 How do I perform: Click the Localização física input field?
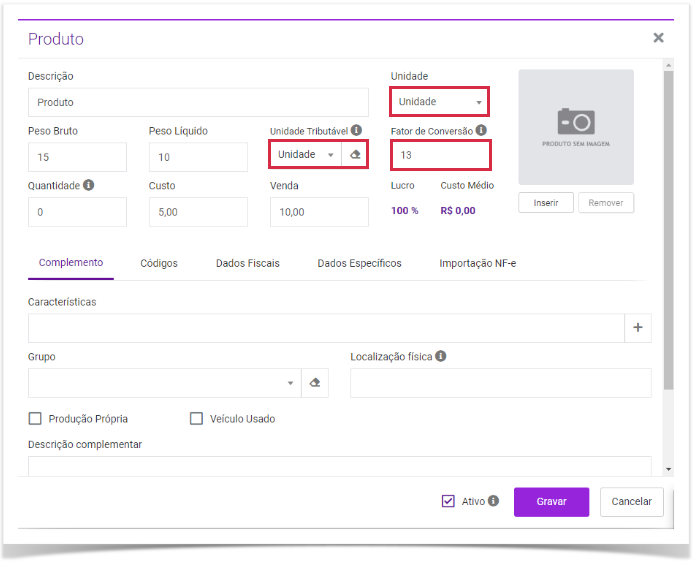(501, 383)
